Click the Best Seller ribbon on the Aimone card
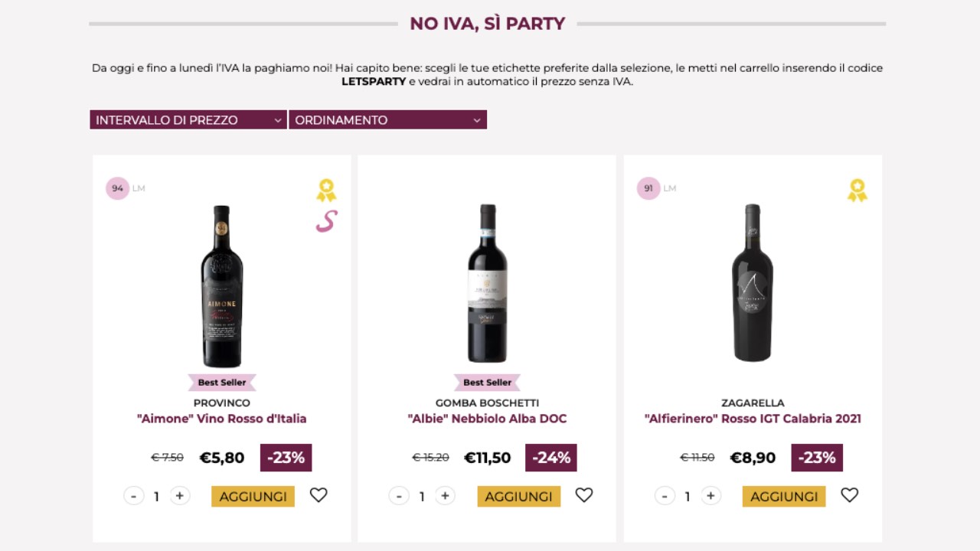 (221, 382)
